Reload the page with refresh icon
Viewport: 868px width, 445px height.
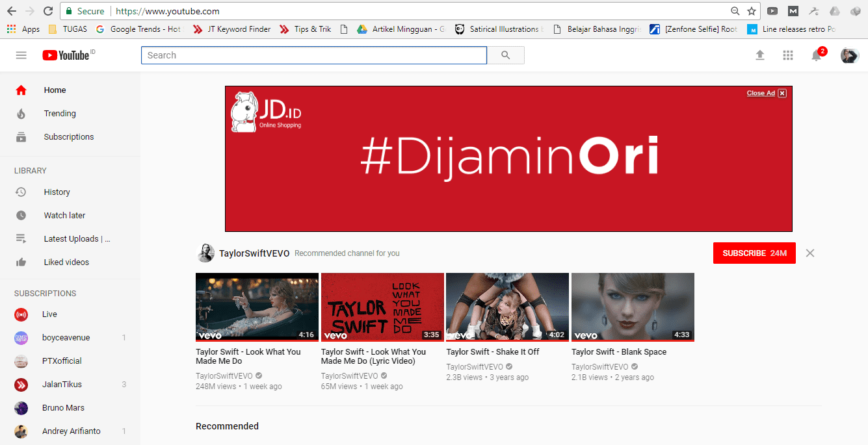[x=48, y=11]
